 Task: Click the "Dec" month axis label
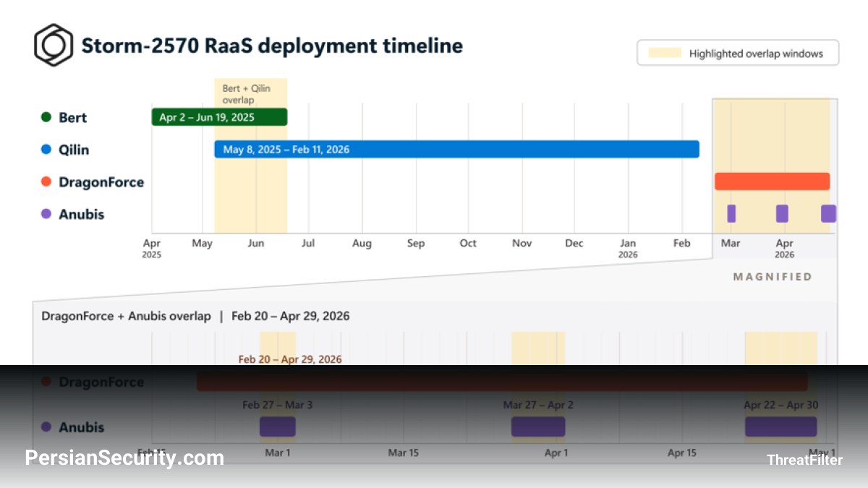click(574, 244)
